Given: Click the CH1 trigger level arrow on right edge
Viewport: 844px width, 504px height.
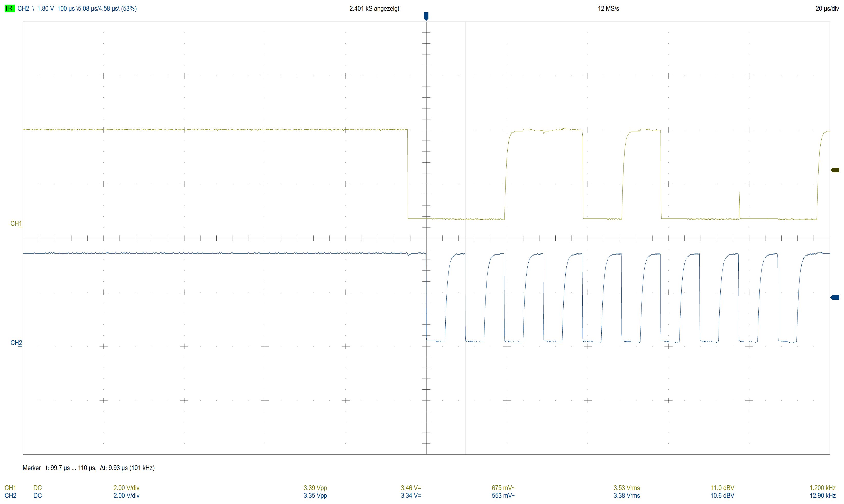Looking at the screenshot, I should point(835,170).
